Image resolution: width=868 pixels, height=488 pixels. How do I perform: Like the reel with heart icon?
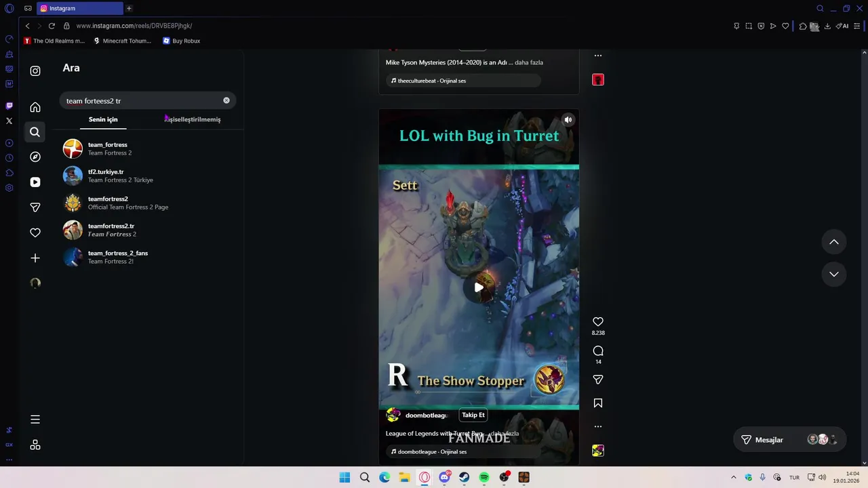point(598,322)
